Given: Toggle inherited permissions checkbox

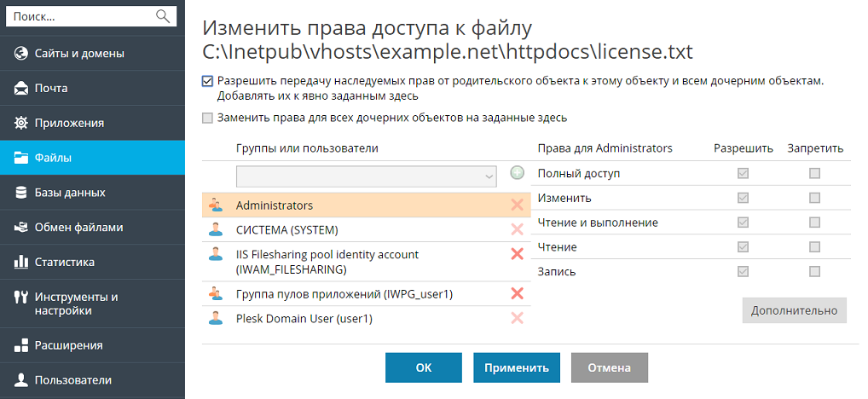Looking at the screenshot, I should pyautogui.click(x=208, y=81).
